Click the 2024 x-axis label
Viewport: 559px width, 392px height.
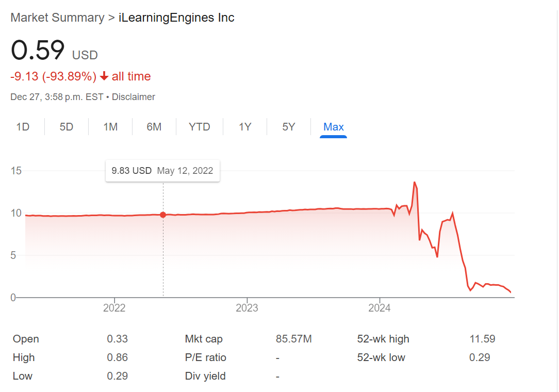pos(380,308)
